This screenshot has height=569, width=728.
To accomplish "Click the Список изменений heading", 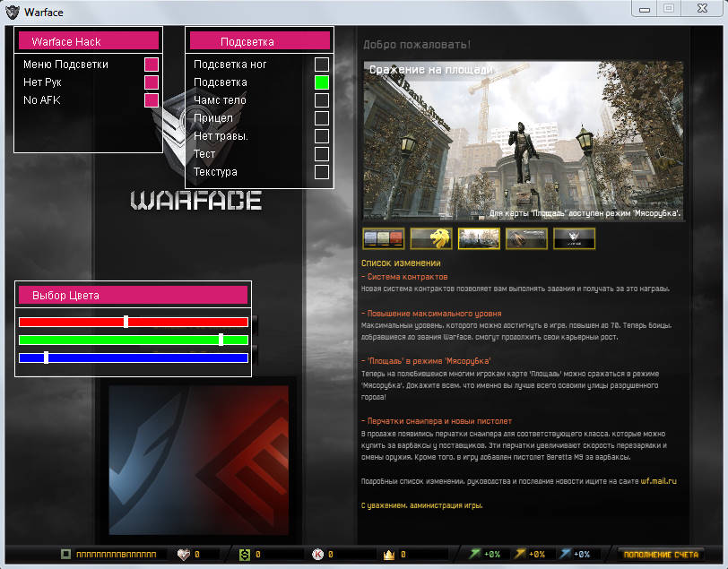I will tap(401, 263).
